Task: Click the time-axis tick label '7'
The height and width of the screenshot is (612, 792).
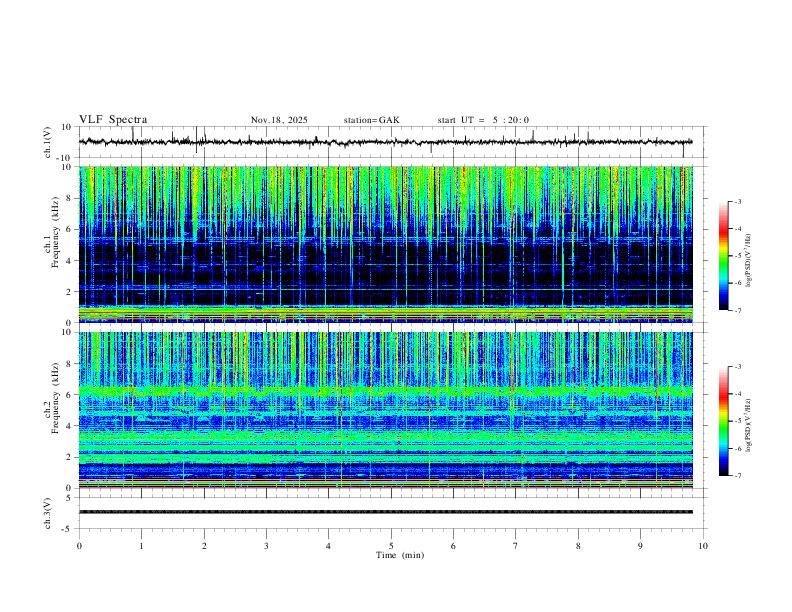Action: pyautogui.click(x=516, y=546)
